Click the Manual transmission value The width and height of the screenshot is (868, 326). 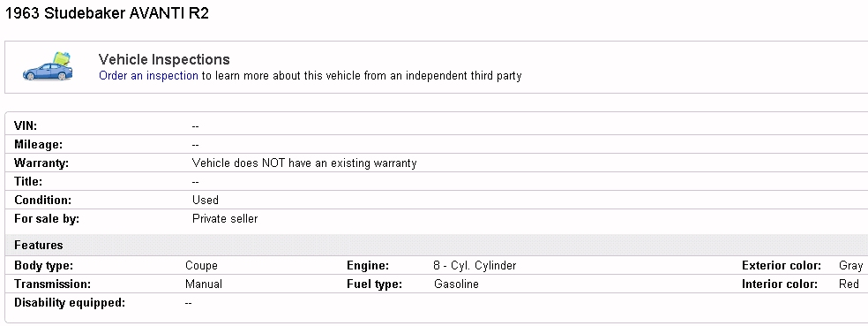[x=204, y=284]
